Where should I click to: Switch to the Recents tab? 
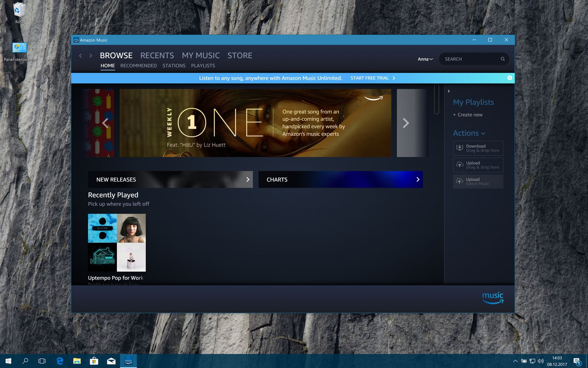click(157, 55)
